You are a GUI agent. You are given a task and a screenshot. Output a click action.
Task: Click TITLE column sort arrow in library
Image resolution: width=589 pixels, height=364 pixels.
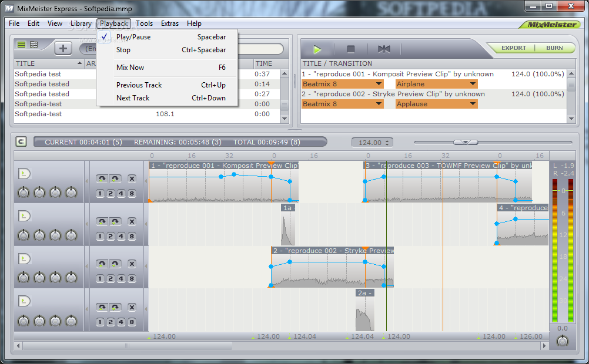(79, 63)
